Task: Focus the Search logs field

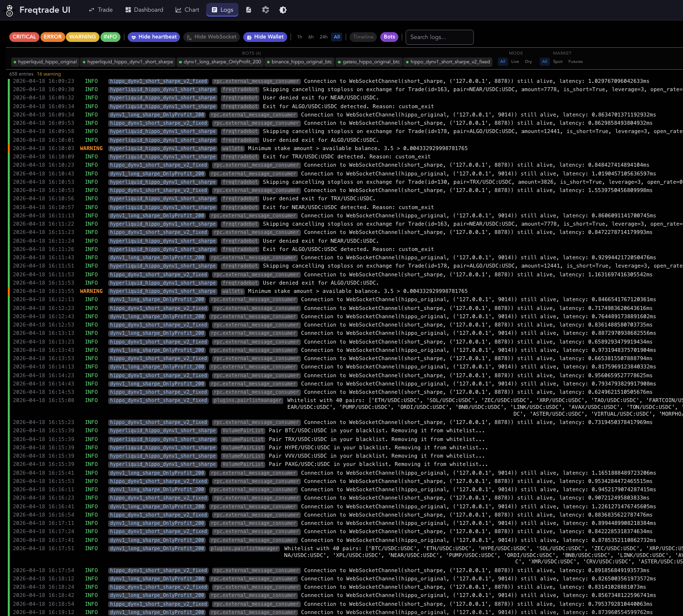Action: point(440,37)
